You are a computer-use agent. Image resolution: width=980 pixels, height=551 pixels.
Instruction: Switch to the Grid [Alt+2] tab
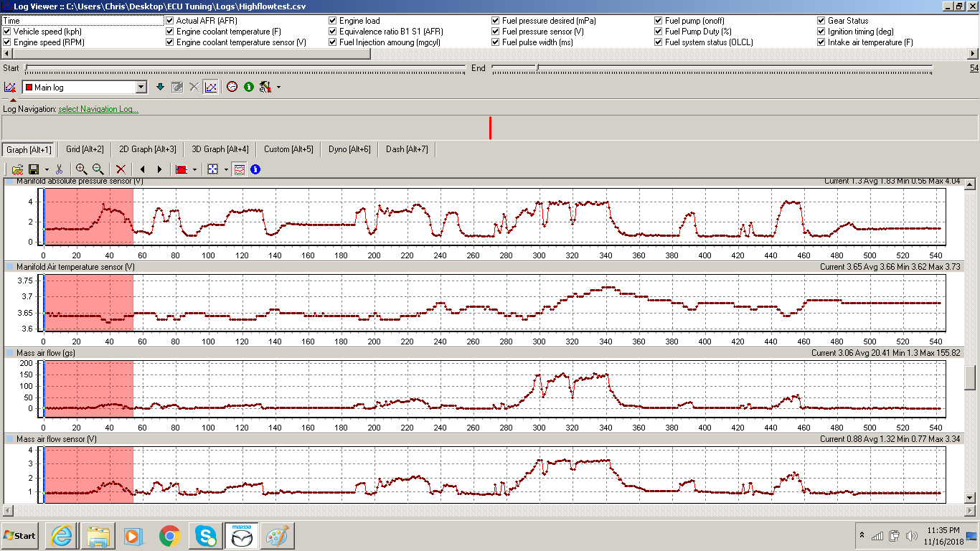pos(85,149)
